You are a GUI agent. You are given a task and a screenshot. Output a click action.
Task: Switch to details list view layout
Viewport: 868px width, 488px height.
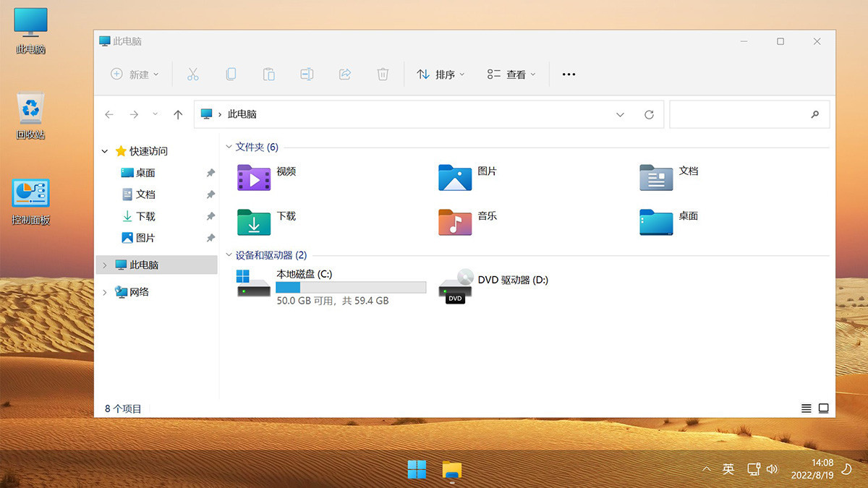click(807, 408)
